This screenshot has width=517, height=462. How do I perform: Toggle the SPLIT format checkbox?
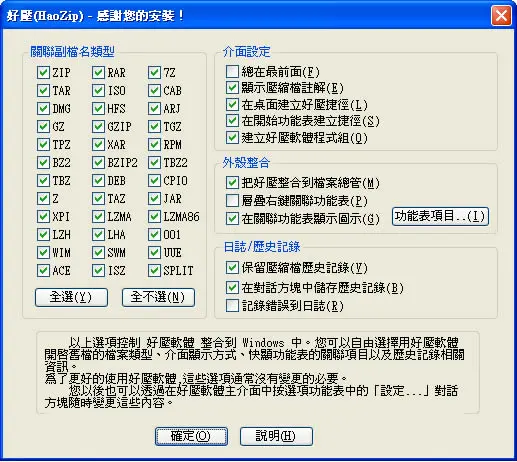(x=154, y=270)
